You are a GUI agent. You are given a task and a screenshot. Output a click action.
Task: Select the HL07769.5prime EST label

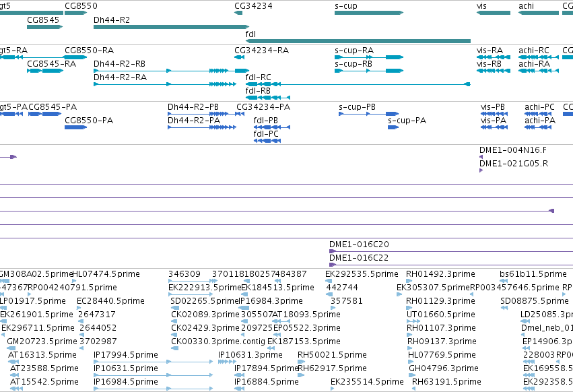pyautogui.click(x=442, y=355)
